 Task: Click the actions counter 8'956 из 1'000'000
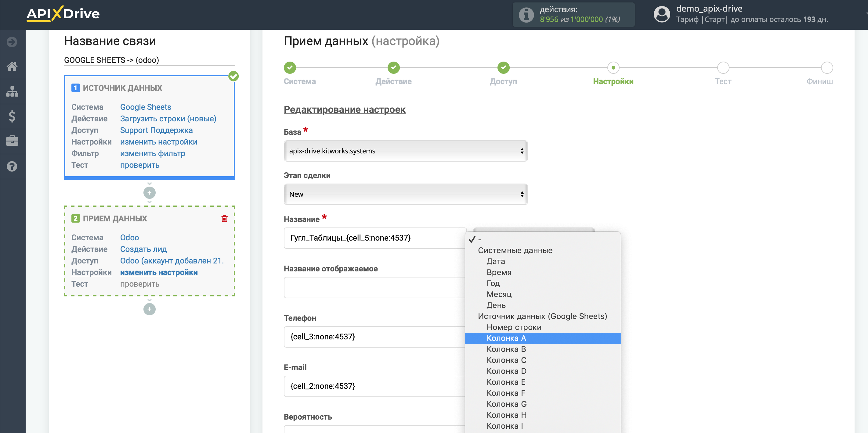pos(580,20)
